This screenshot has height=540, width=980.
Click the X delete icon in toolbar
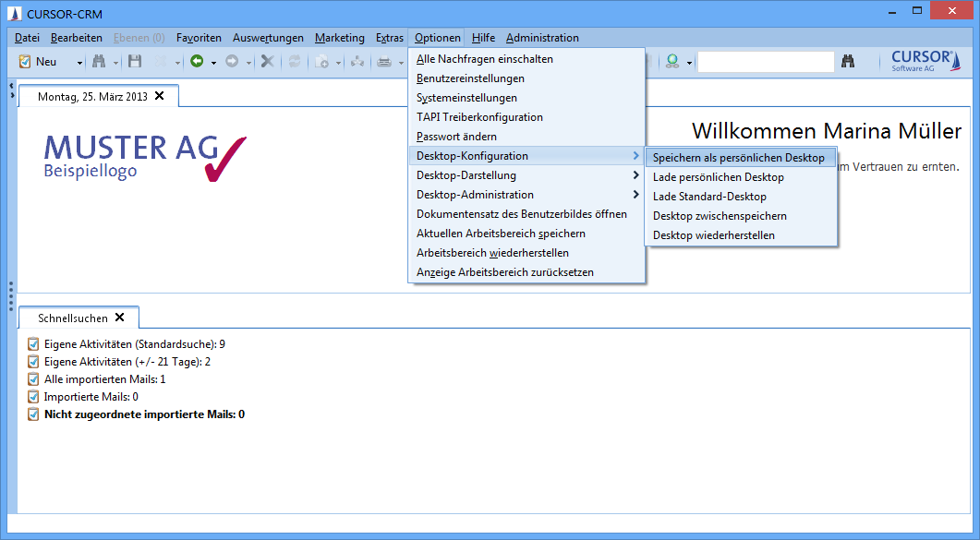[267, 62]
